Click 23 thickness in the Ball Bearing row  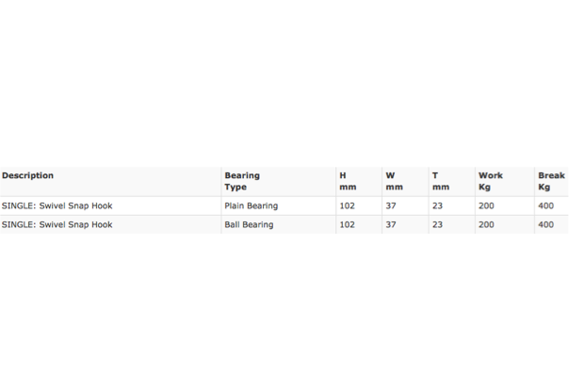coord(437,224)
